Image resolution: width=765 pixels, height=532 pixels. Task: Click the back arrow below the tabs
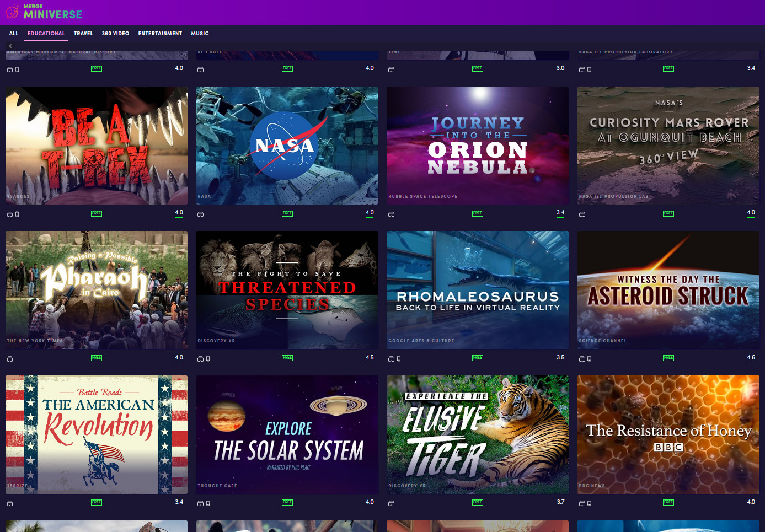tap(10, 46)
